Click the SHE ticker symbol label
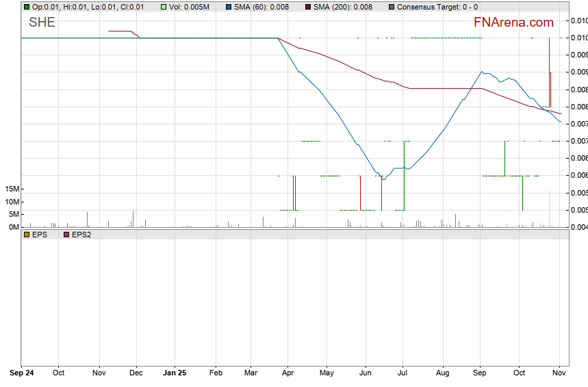This screenshot has height=387, width=588. (42, 23)
